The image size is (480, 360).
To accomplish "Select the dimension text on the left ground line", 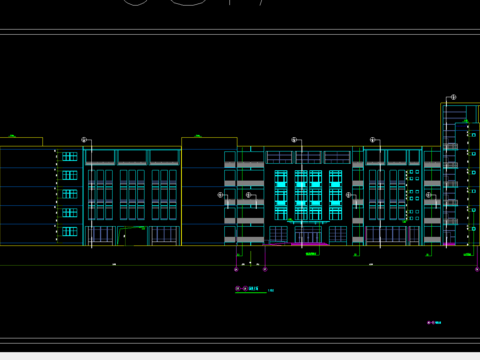I will 114,264.
